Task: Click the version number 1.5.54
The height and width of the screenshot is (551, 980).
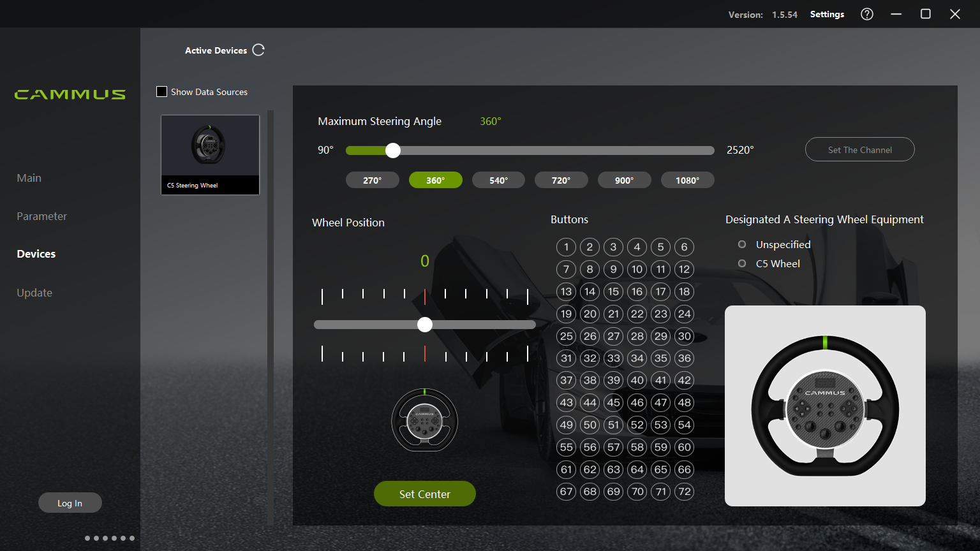Action: pos(785,15)
